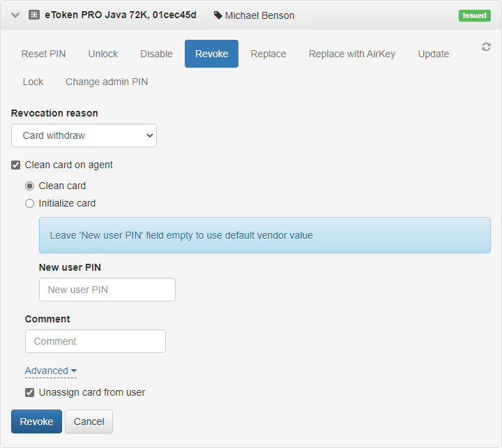The image size is (502, 448).
Task: Focus the New user PIN field
Action: (107, 290)
